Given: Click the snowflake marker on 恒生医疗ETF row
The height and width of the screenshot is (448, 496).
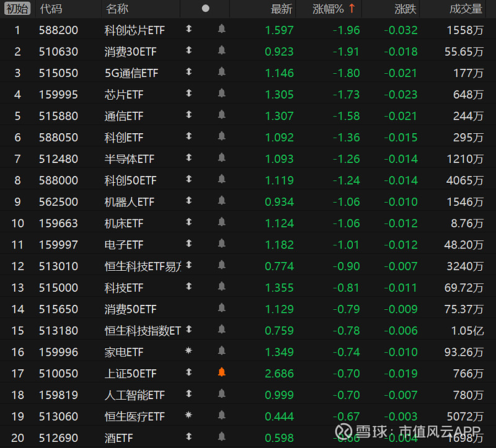Looking at the screenshot, I should 188,416.
